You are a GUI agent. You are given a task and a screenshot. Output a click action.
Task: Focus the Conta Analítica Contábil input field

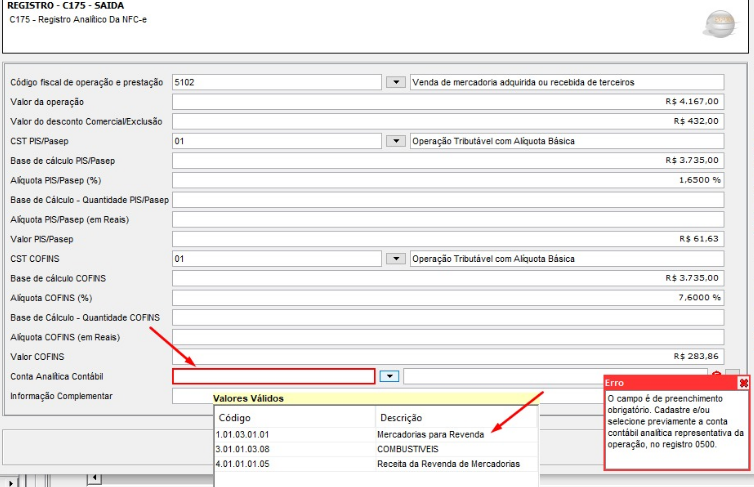click(273, 376)
